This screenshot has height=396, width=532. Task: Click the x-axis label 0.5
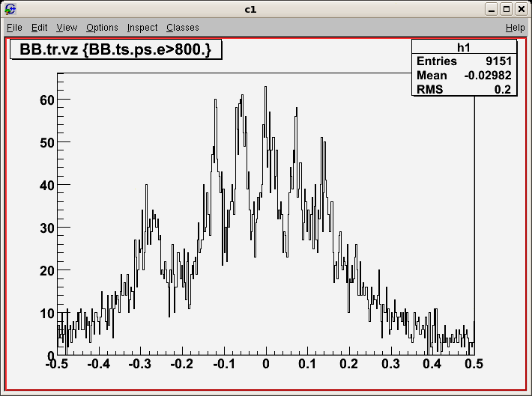[474, 364]
